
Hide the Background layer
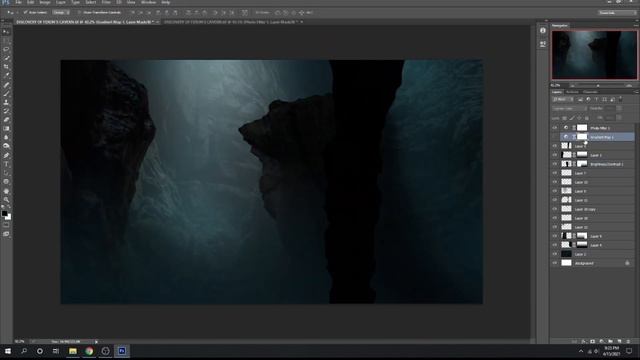click(555, 263)
